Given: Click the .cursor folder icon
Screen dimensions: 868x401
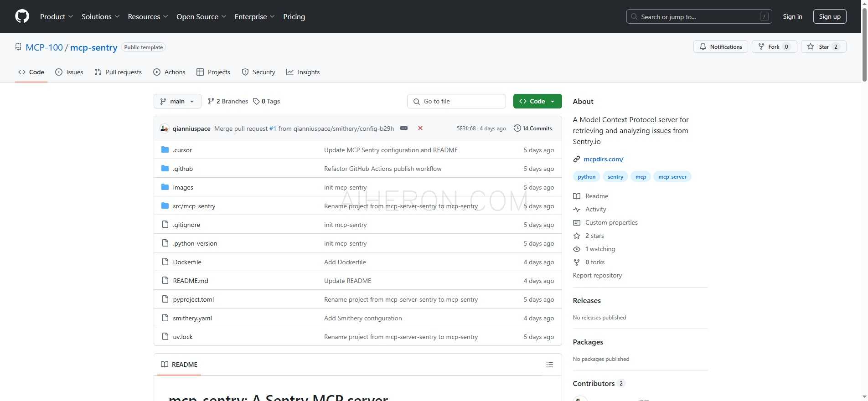Looking at the screenshot, I should pos(165,150).
